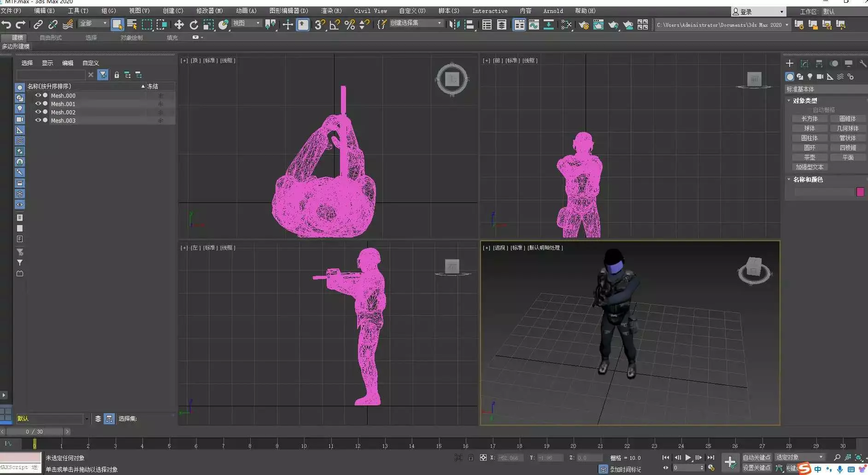Switch to the 自由形式 ribbon tab
Screen dimensions: 868x475
pyautogui.click(x=51, y=38)
